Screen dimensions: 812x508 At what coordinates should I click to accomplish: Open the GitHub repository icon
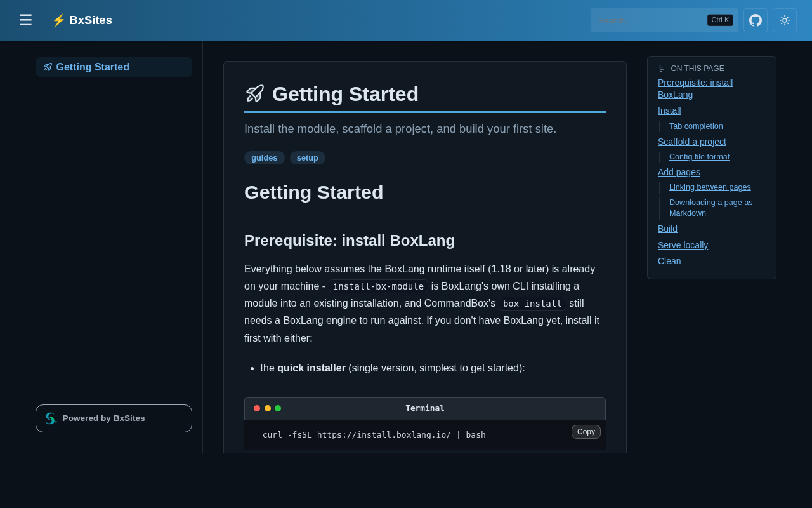756,20
